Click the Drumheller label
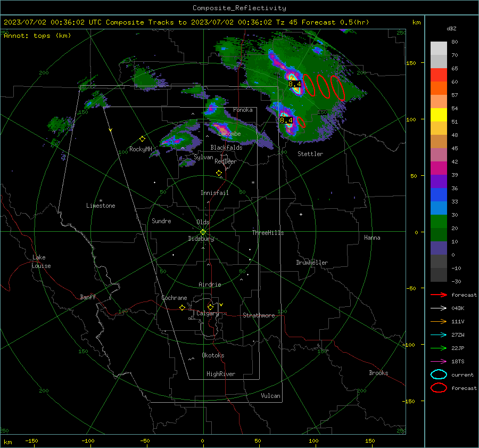The width and height of the screenshot is (479, 448). tap(312, 263)
